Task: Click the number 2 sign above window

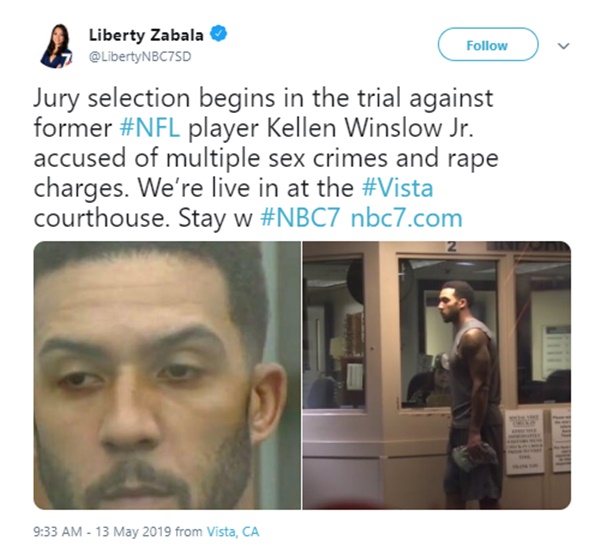Action: [452, 247]
